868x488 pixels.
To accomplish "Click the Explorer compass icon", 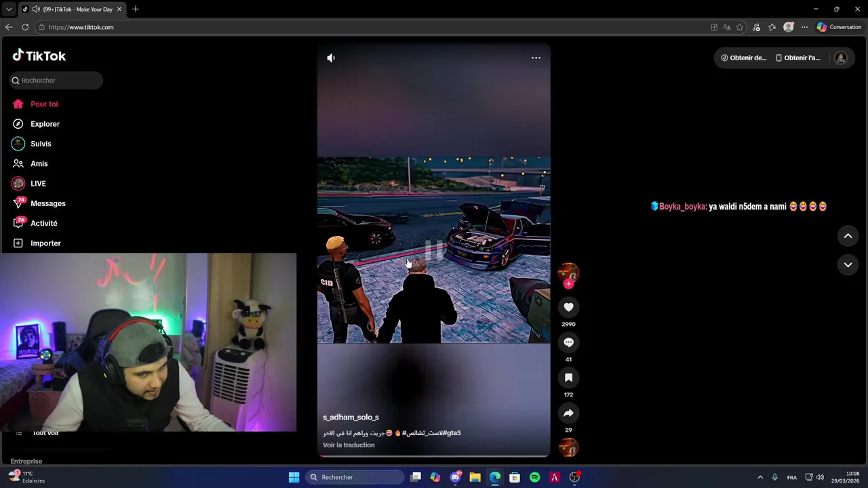I will (18, 124).
